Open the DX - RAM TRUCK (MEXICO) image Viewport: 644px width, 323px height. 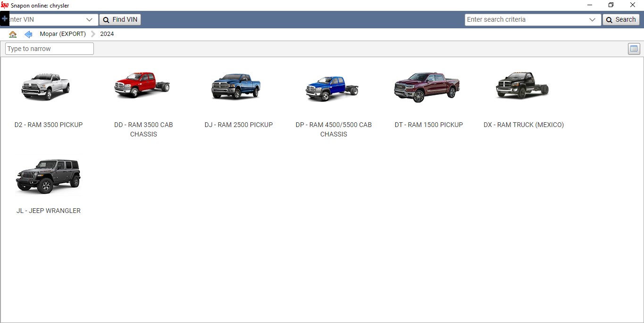tap(522, 86)
